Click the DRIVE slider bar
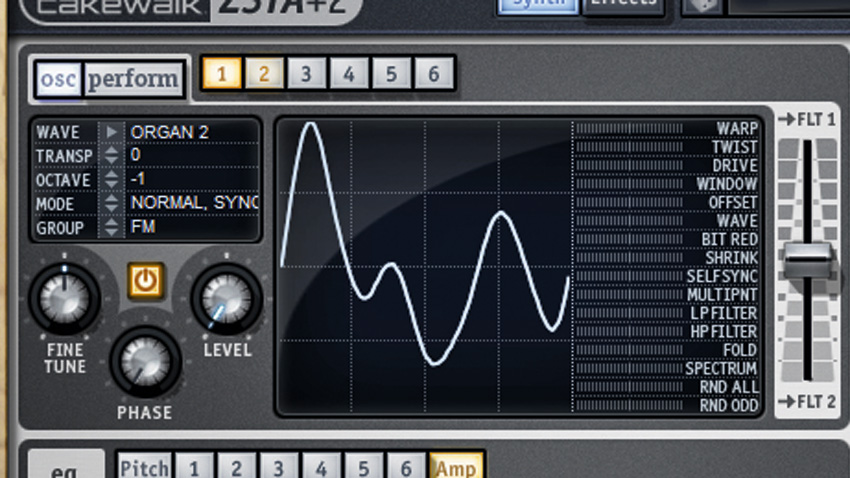The height and width of the screenshot is (478, 850). 629,165
